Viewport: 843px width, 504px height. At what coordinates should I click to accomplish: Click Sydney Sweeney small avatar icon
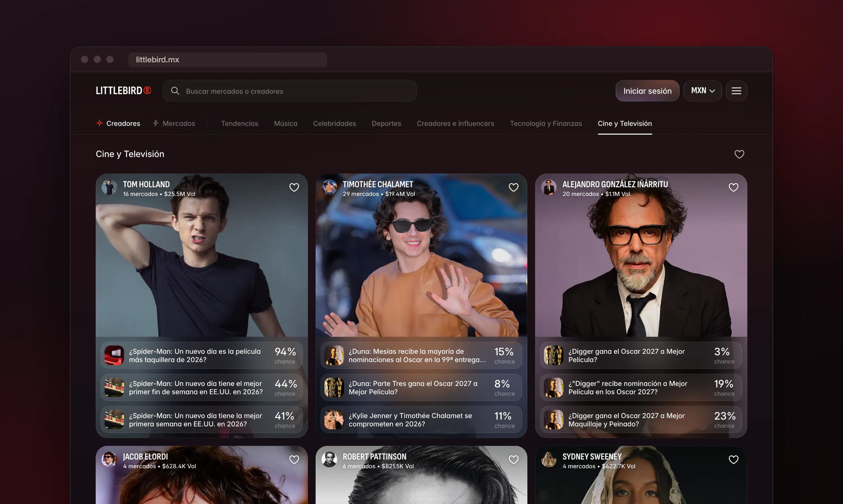549,460
